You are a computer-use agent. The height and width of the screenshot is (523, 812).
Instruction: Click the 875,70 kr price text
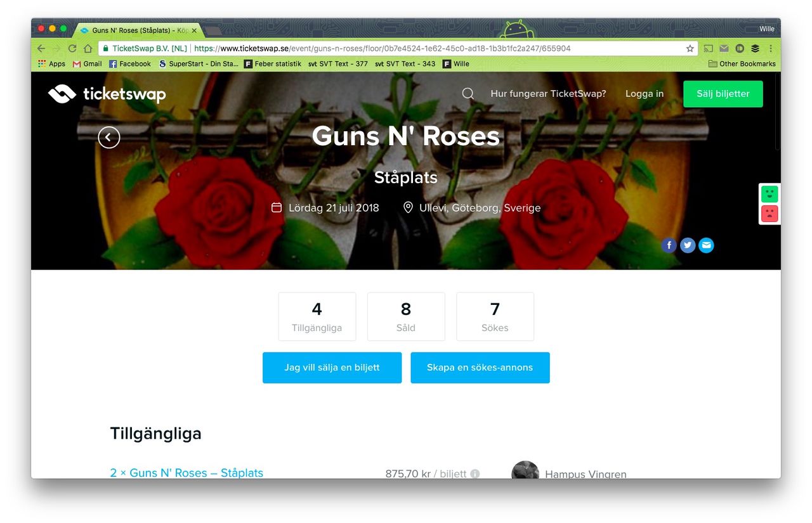[x=408, y=474]
